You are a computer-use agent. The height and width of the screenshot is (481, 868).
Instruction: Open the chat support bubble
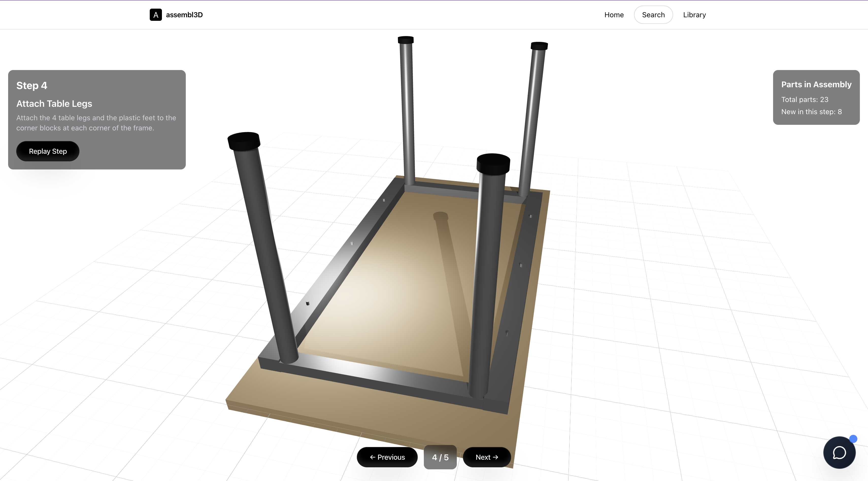coord(839,452)
